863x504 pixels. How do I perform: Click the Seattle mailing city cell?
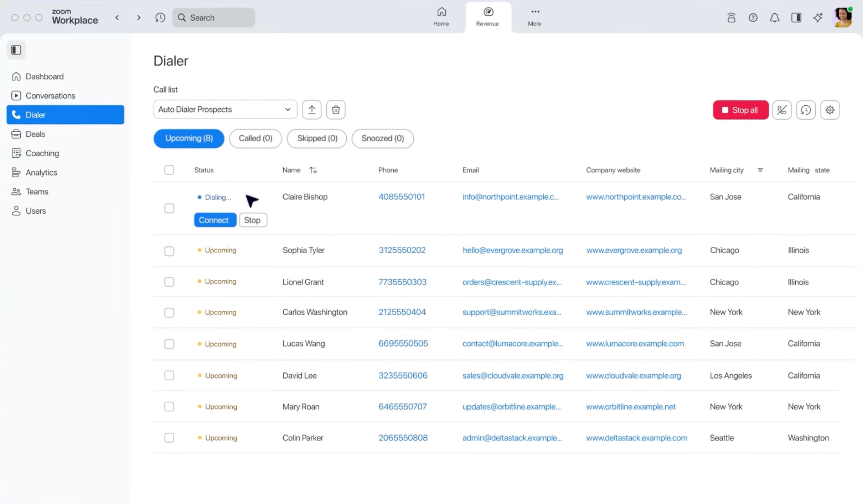pyautogui.click(x=722, y=438)
